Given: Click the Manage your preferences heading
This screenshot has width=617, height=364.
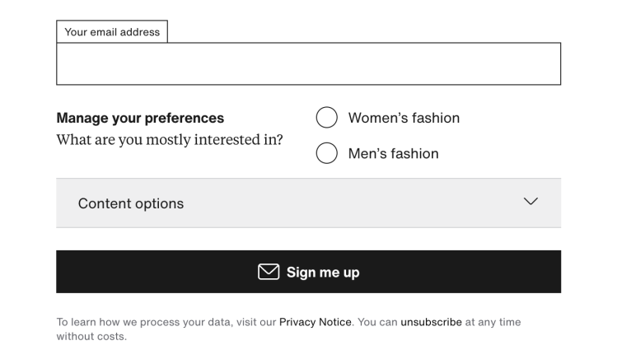Looking at the screenshot, I should pos(140,118).
